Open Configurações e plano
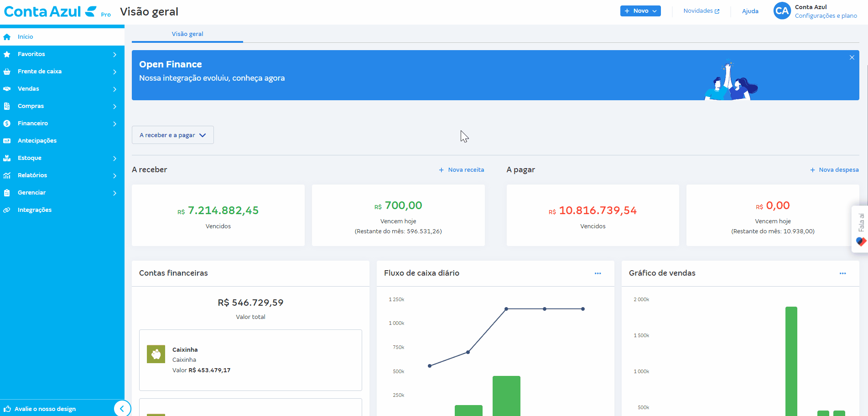The width and height of the screenshot is (868, 416). click(826, 15)
